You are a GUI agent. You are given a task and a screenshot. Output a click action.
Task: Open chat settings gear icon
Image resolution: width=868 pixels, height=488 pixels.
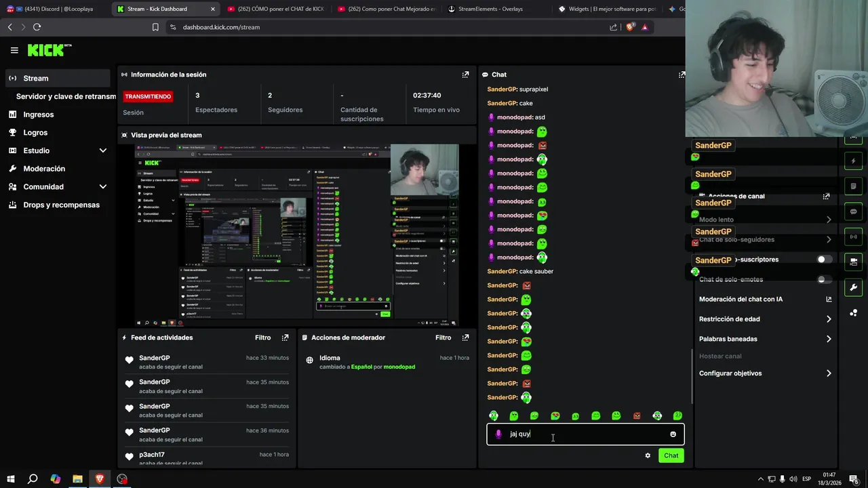pyautogui.click(x=648, y=455)
